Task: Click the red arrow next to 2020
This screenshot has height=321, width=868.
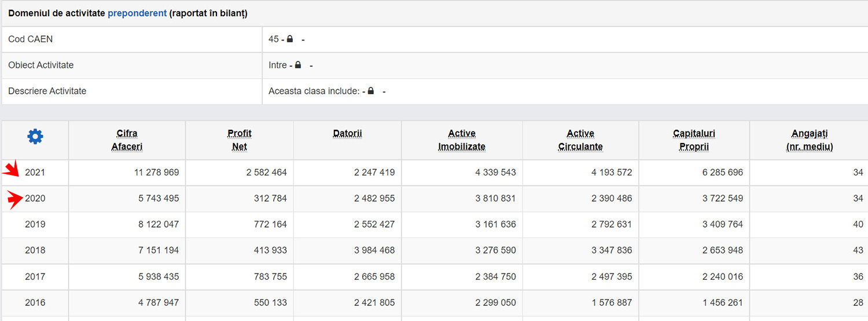Action: [15, 199]
